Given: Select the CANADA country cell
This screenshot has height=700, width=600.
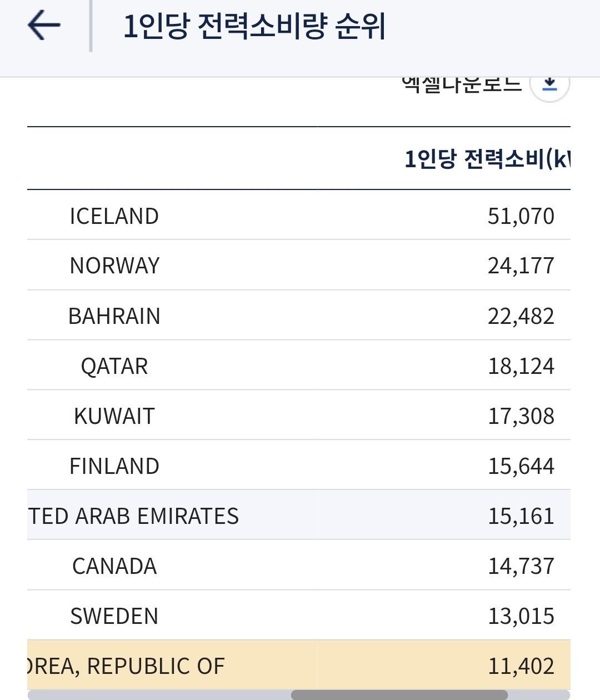Looking at the screenshot, I should point(114,566).
